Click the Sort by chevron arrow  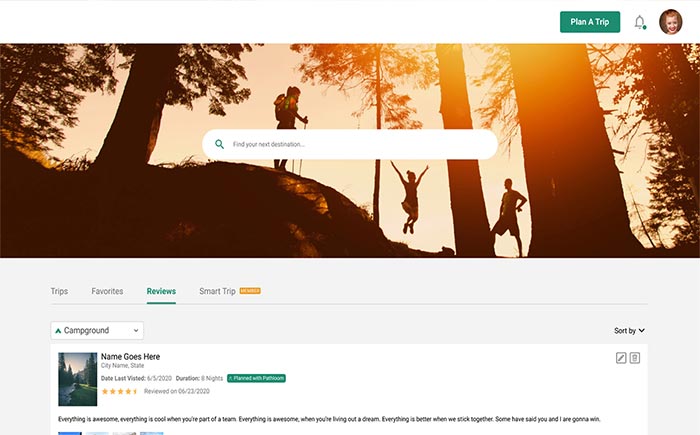(x=642, y=330)
